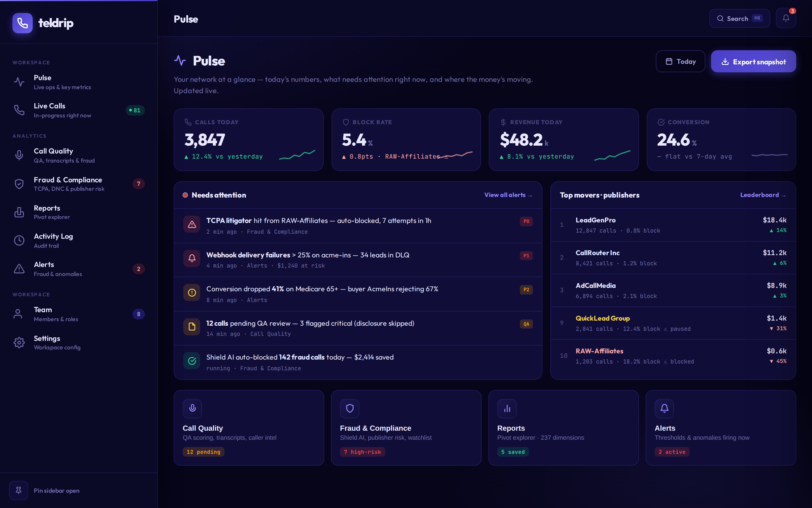Click the pin icon for sidebar
Image resolution: width=812 pixels, height=508 pixels.
coord(18,491)
